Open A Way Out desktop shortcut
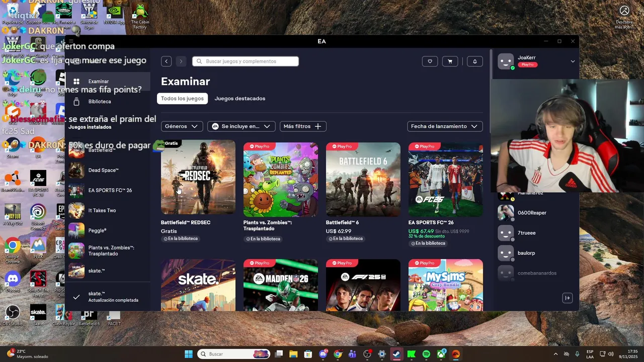 (13, 215)
